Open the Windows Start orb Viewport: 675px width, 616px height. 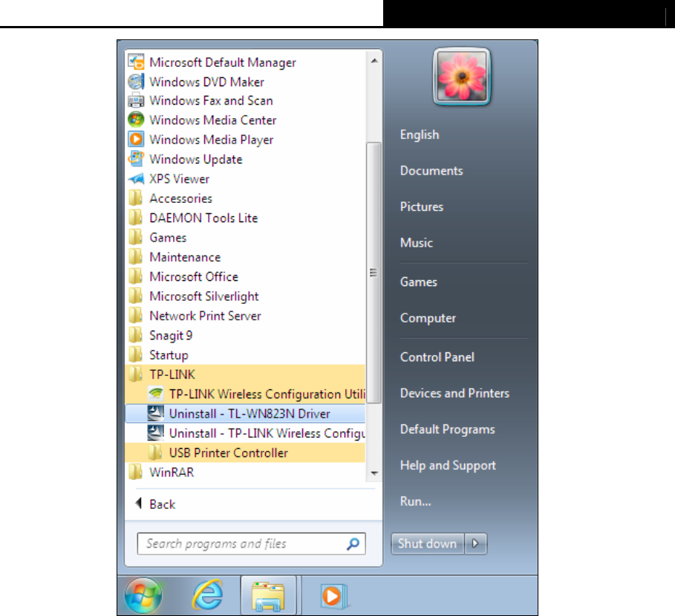pyautogui.click(x=143, y=596)
